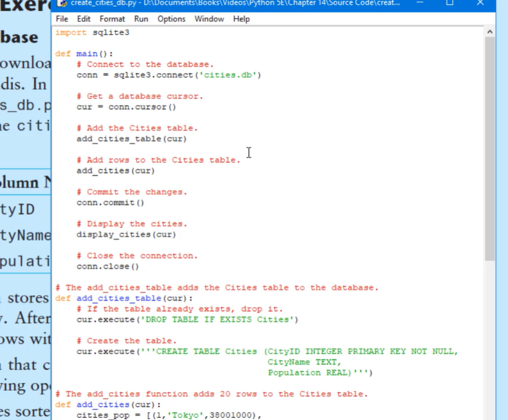The height and width of the screenshot is (420, 508).
Task: Maximize the create_cities_db.py window
Action: (450, 3)
